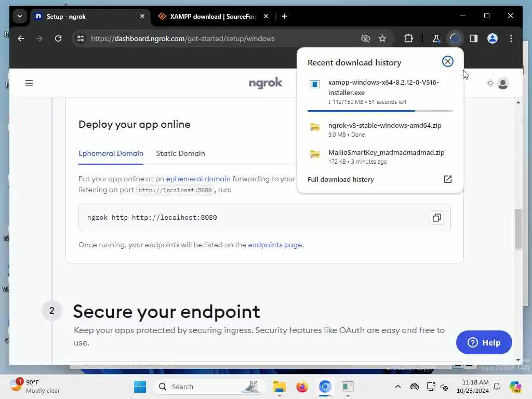The image size is (532, 399).
Task: Click the MailioSmartKey zip folder icon
Action: pyautogui.click(x=314, y=154)
